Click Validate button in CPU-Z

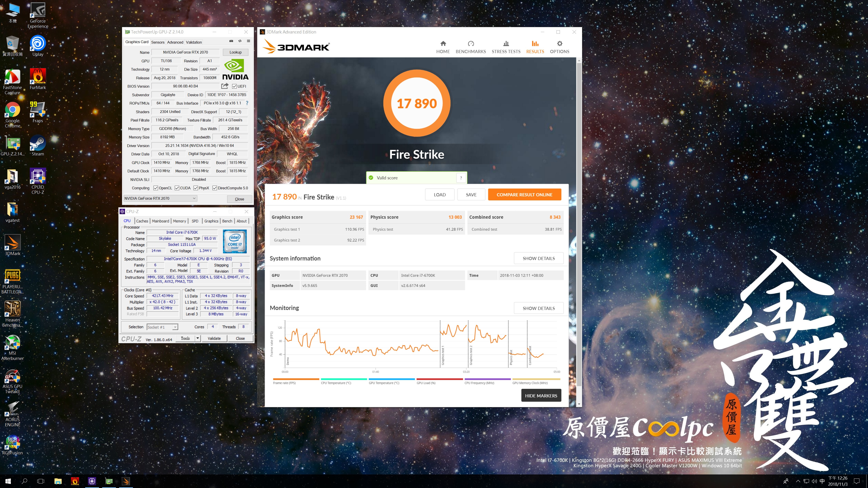[214, 338]
